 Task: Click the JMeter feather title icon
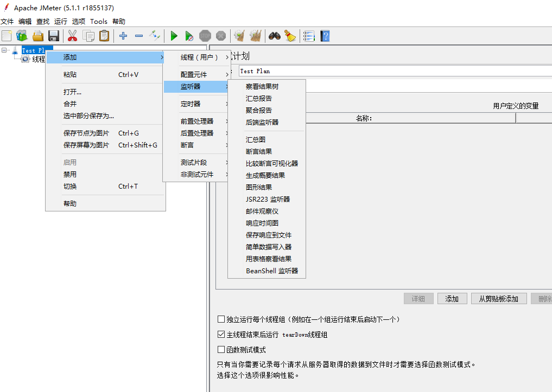coord(6,7)
